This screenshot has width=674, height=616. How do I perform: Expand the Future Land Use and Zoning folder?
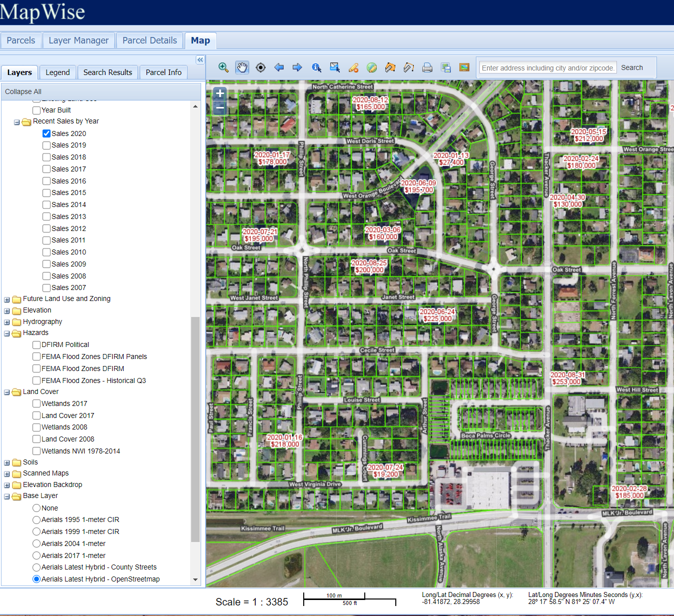7,299
